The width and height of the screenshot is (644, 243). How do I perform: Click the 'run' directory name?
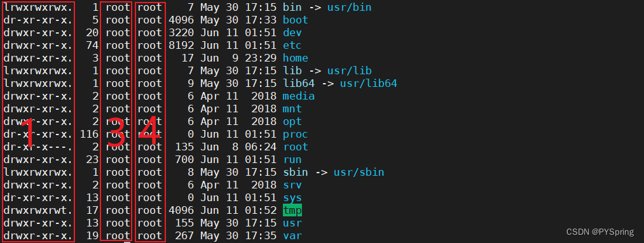click(292, 159)
